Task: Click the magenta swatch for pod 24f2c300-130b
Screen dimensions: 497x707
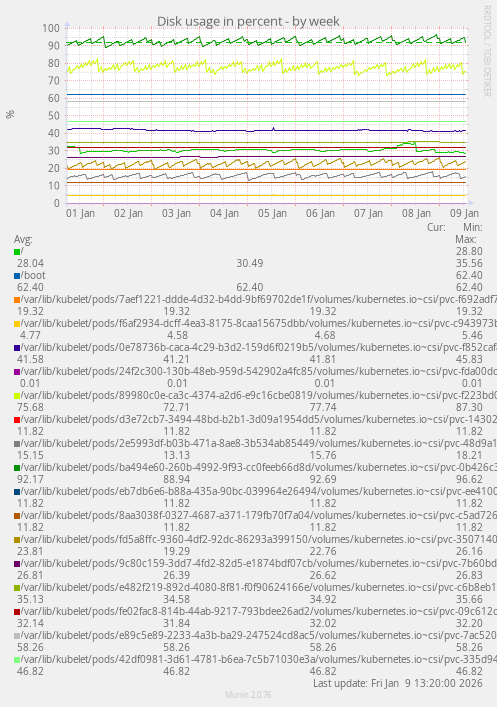Action: coord(17,372)
